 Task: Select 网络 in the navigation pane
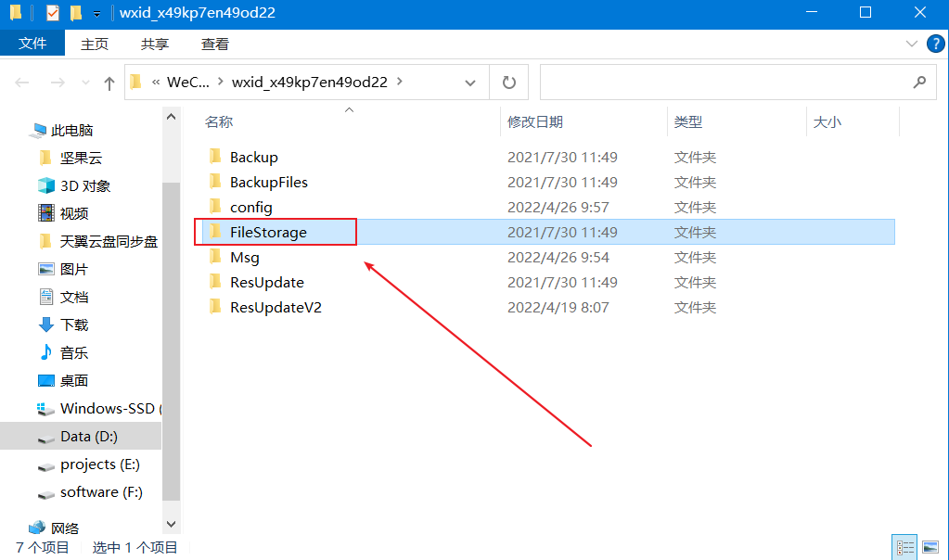[x=64, y=528]
